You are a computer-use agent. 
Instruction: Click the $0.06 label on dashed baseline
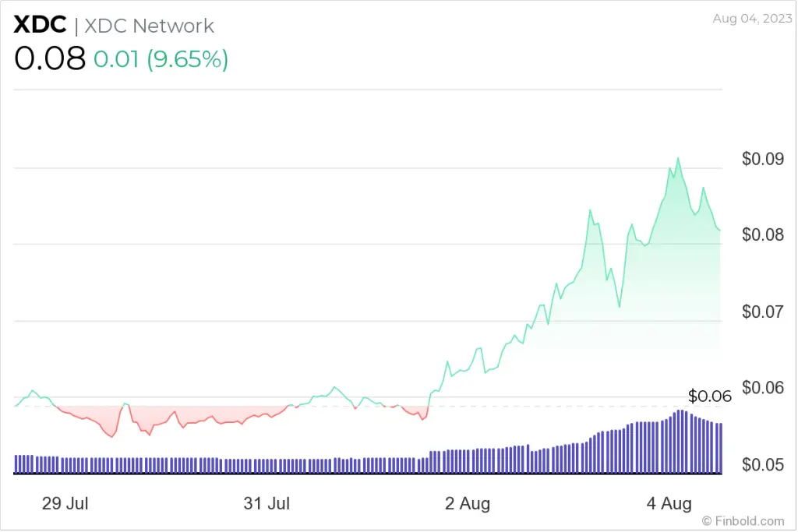[710, 396]
